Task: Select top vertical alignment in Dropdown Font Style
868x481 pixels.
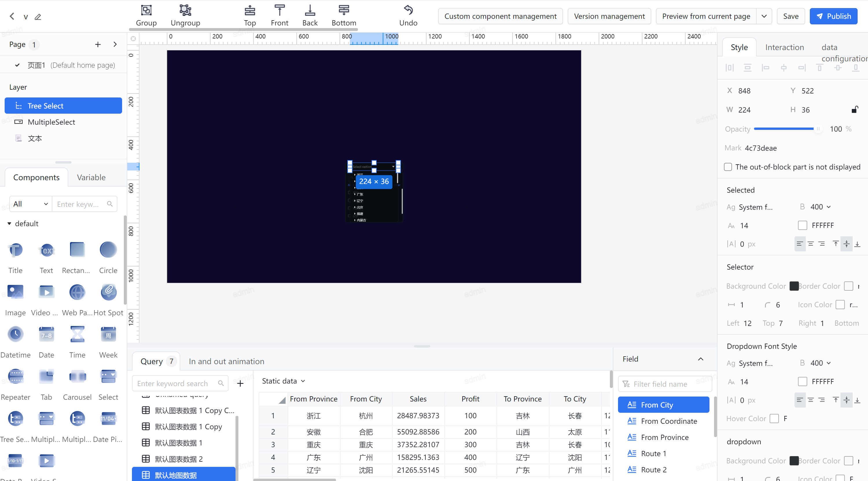Action: tap(836, 400)
